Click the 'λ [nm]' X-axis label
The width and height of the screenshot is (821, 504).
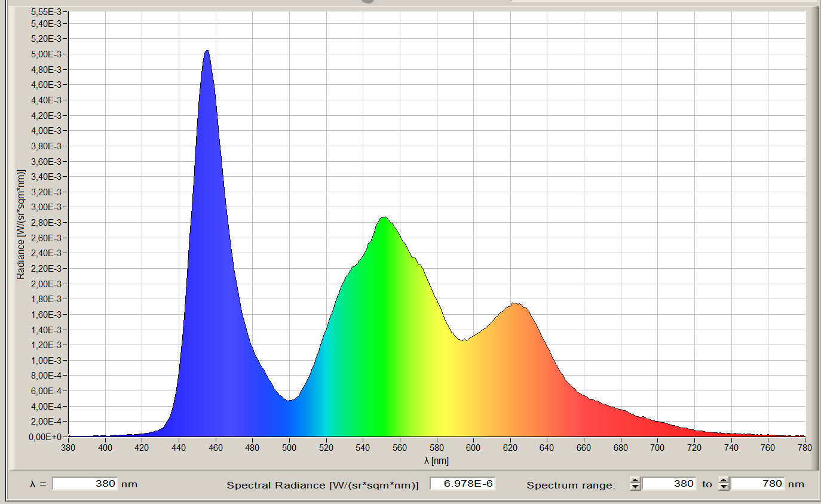[436, 460]
